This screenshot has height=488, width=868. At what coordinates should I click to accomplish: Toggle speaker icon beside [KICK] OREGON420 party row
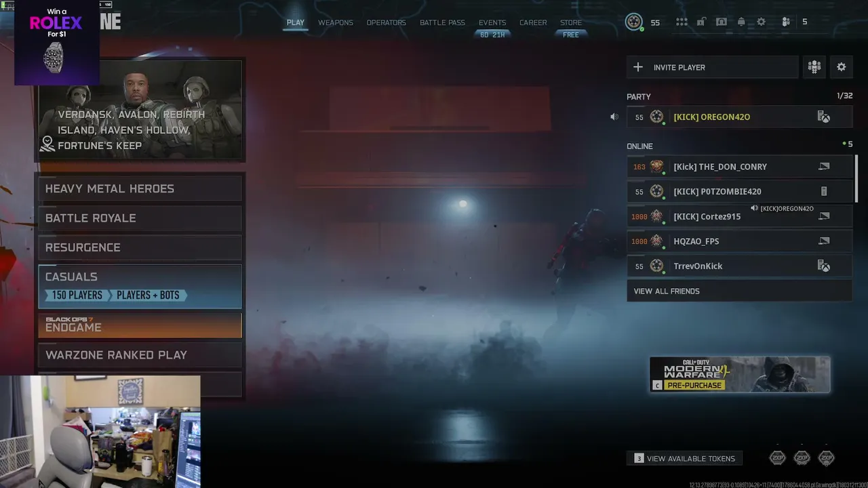point(614,117)
